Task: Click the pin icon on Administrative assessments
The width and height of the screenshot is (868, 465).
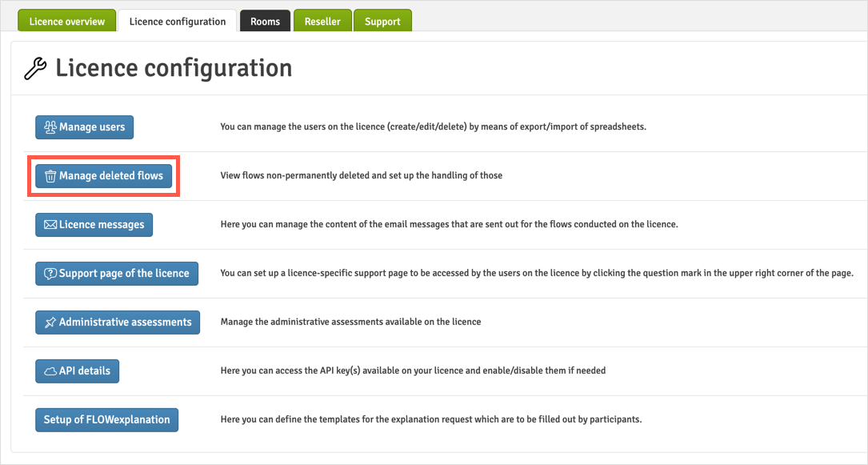Action: pyautogui.click(x=50, y=323)
